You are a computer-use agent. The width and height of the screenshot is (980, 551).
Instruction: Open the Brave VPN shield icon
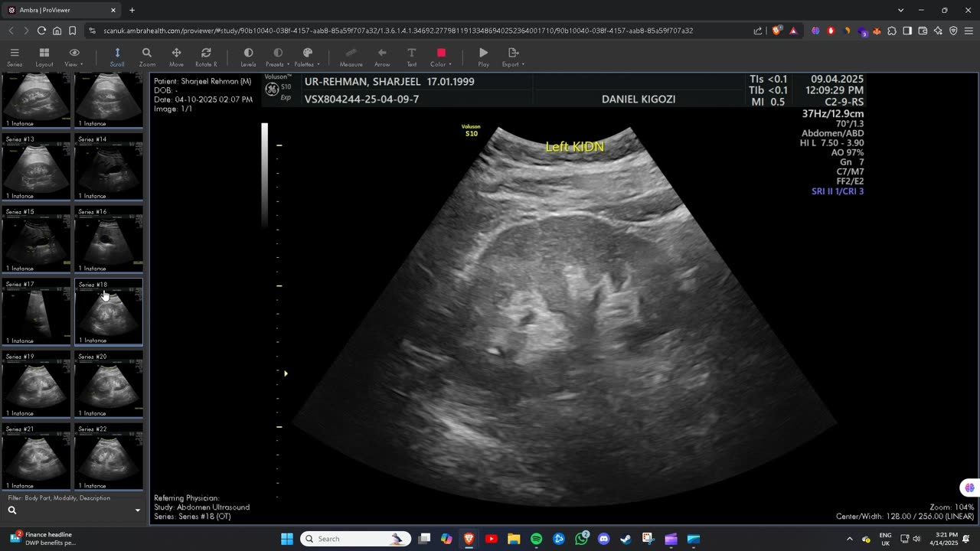(x=953, y=31)
